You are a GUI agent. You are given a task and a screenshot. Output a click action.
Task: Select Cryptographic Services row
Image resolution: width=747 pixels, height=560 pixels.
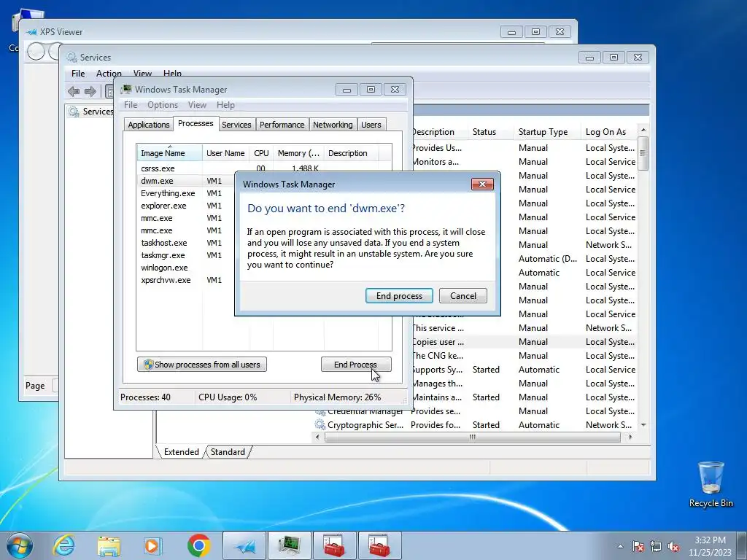475,425
